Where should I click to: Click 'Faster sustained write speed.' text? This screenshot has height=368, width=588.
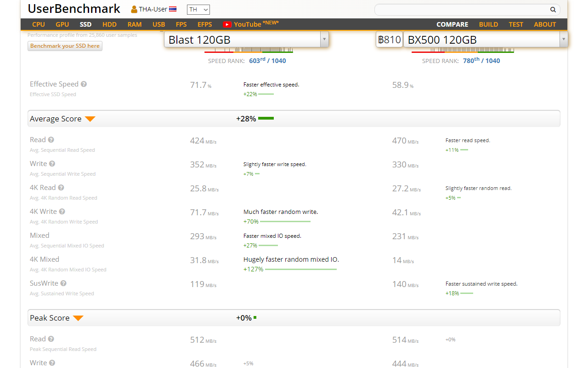click(x=481, y=284)
